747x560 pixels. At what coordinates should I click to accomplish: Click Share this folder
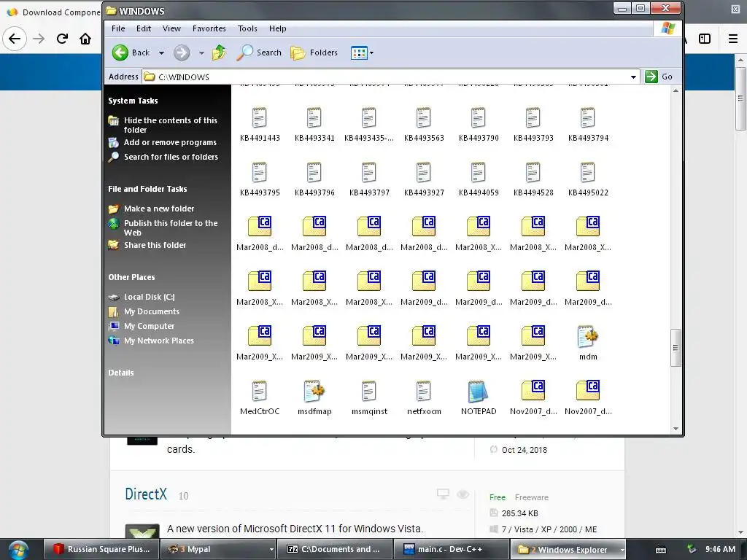155,245
